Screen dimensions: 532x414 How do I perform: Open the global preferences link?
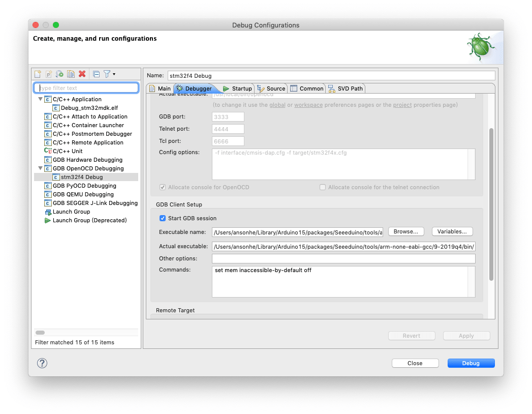click(x=277, y=105)
